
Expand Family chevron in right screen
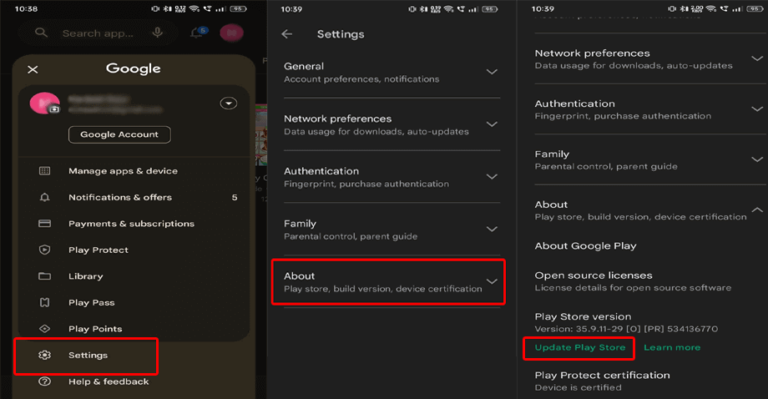[757, 160]
